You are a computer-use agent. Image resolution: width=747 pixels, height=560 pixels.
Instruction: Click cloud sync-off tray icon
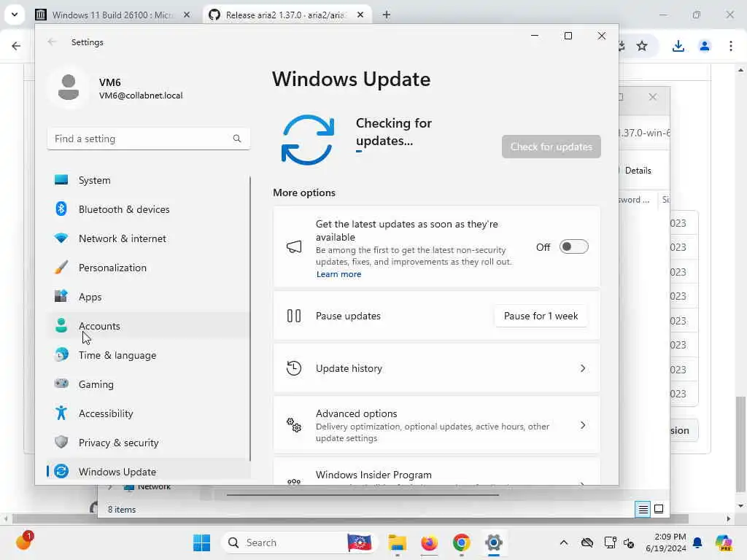tap(587, 542)
